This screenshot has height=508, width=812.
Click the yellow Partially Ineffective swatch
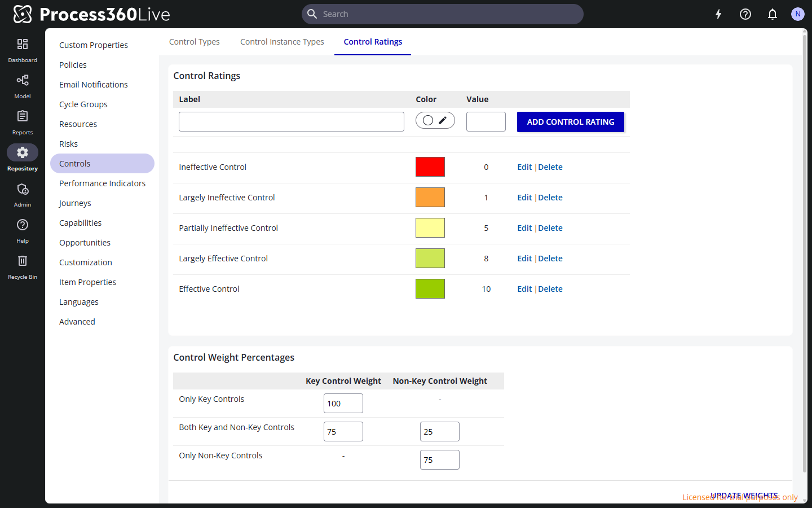pyautogui.click(x=430, y=228)
